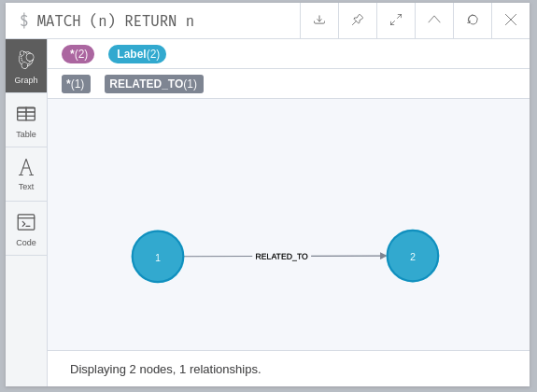Select graph node 2
Image resolution: width=537 pixels, height=392 pixels.
(x=413, y=256)
